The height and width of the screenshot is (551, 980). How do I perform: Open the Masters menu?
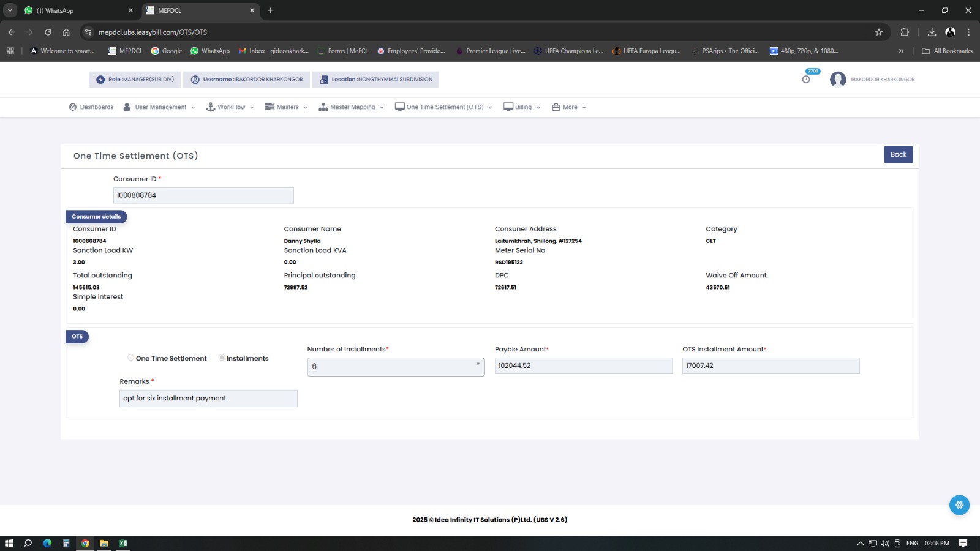(286, 107)
